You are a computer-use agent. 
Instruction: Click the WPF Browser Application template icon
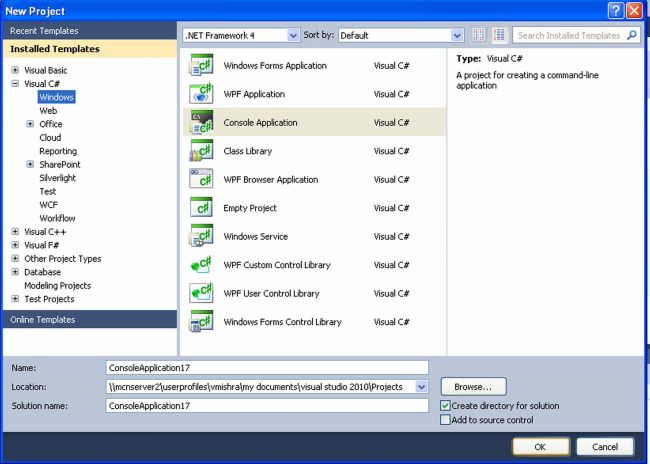click(201, 179)
